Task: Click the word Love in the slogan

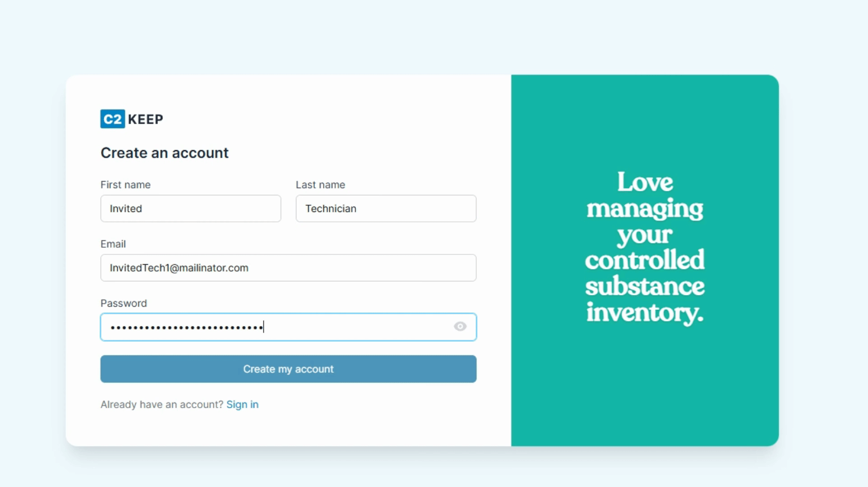Action: (645, 182)
